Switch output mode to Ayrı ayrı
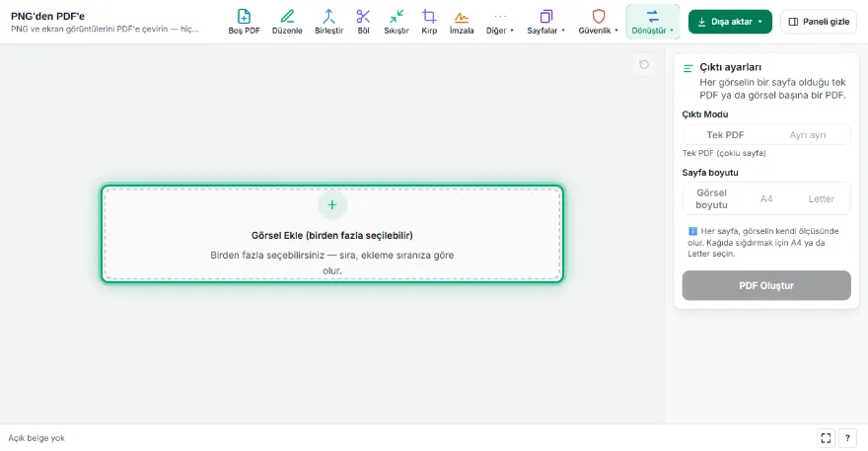The image size is (868, 451). [x=808, y=134]
